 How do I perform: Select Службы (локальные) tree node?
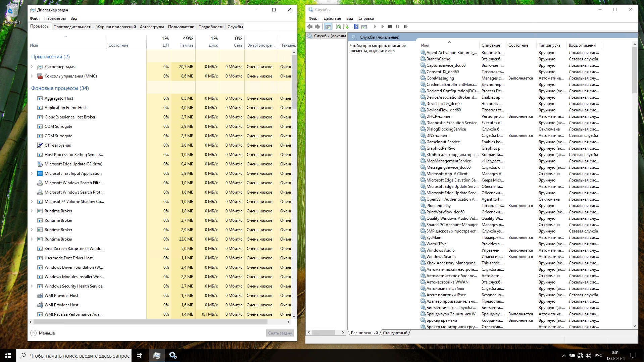click(327, 36)
